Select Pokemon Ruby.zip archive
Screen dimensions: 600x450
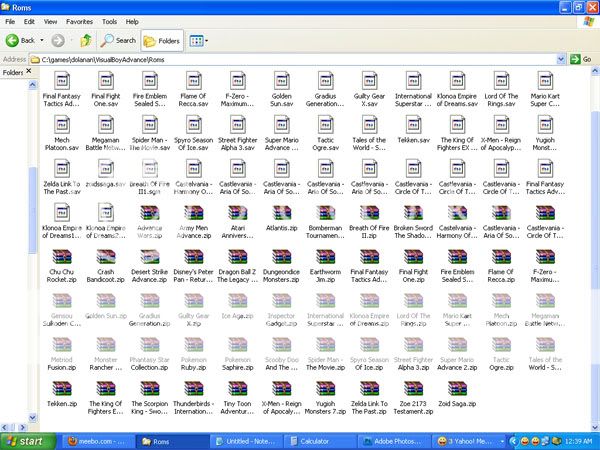(194, 353)
